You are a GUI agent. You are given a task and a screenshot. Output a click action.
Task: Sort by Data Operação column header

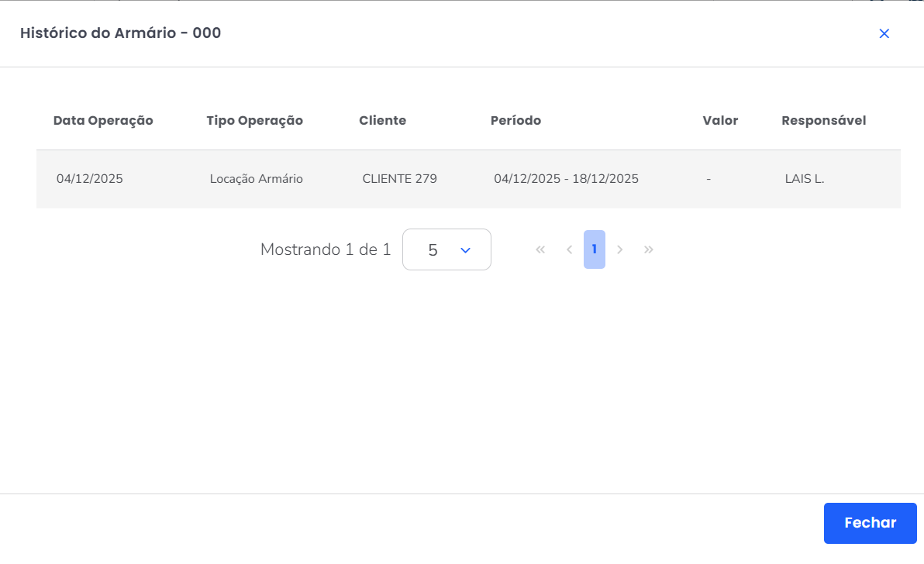pyautogui.click(x=103, y=121)
